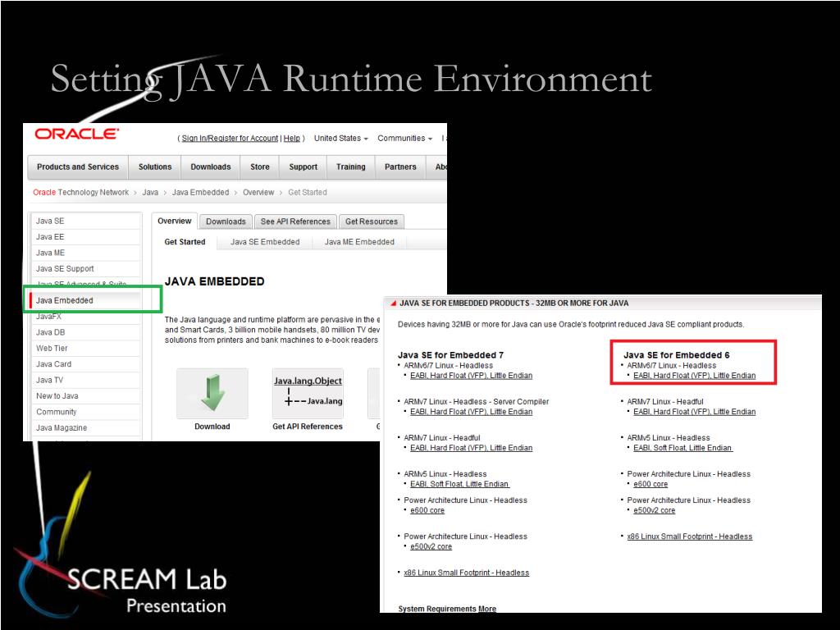This screenshot has width=840, height=630.
Task: Open the e500v2 core link under Embedded 6
Action: (655, 510)
